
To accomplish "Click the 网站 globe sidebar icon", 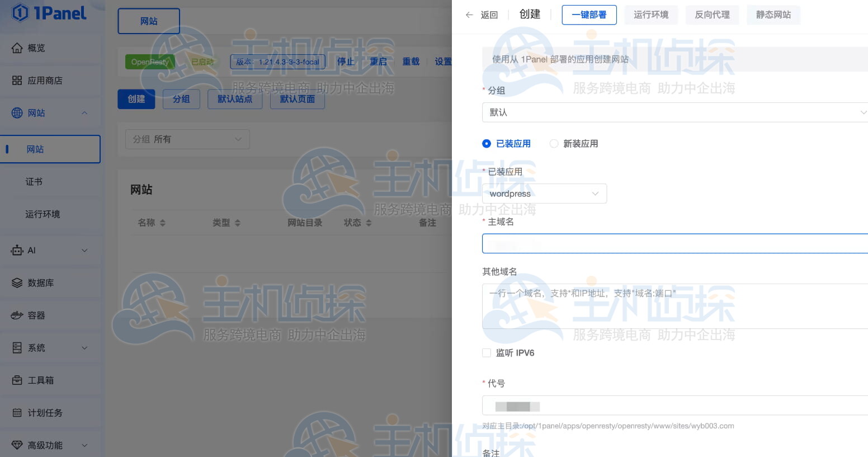I will click(17, 113).
